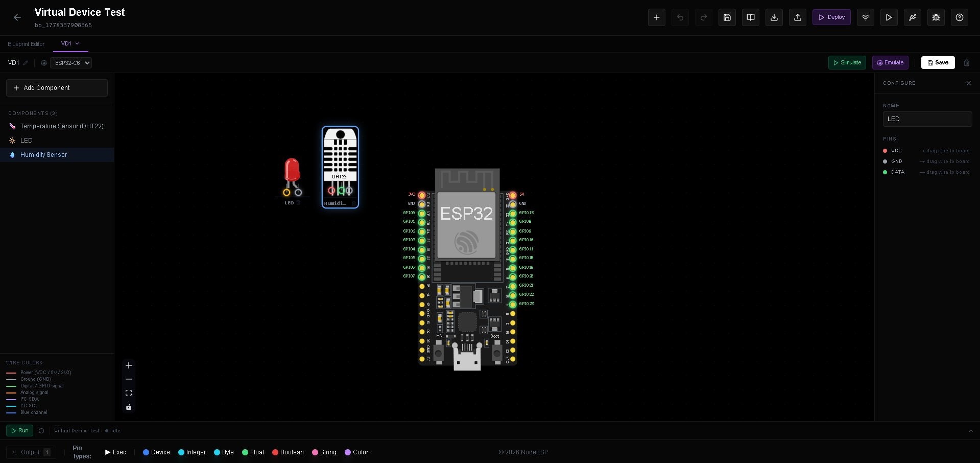Click the GPIO23 pin on the board

(513, 305)
